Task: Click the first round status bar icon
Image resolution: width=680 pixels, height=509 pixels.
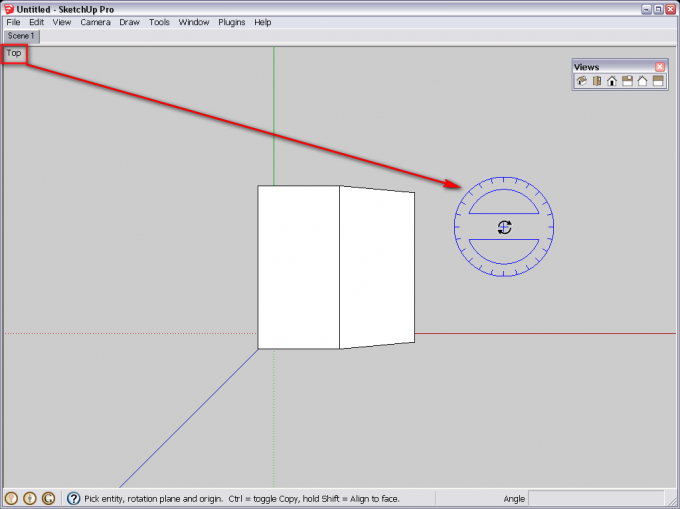Action: tap(12, 498)
